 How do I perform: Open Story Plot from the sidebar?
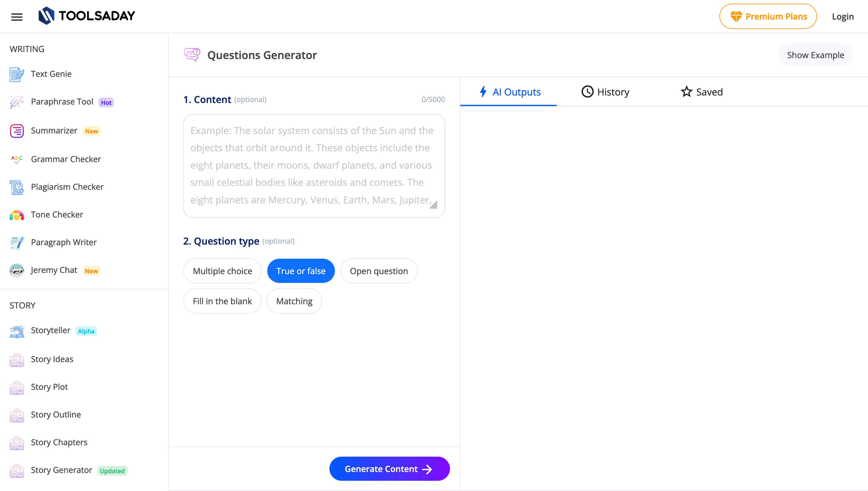49,387
